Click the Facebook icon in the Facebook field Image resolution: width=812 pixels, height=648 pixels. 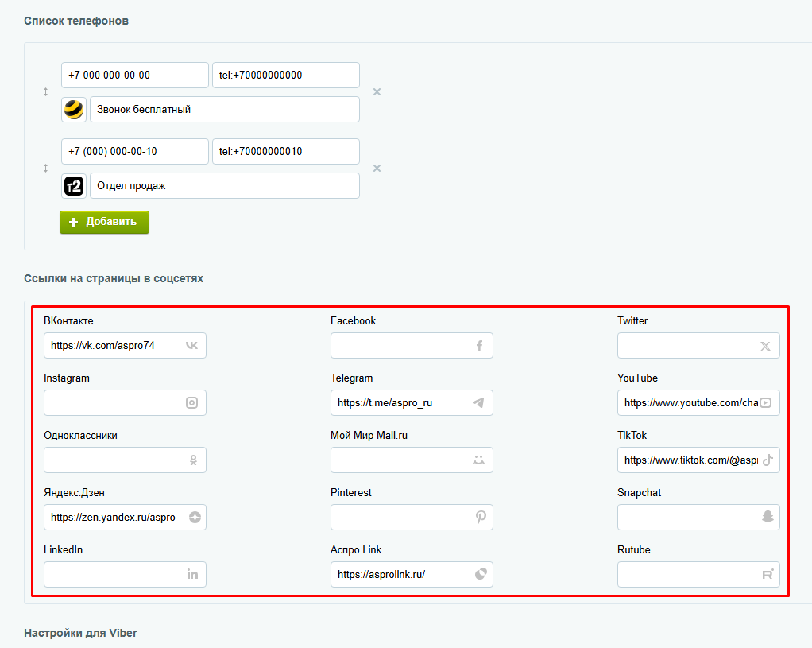480,345
